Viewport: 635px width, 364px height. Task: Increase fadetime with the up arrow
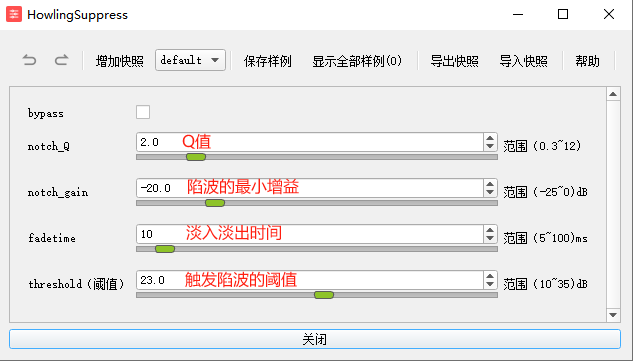(x=490, y=230)
